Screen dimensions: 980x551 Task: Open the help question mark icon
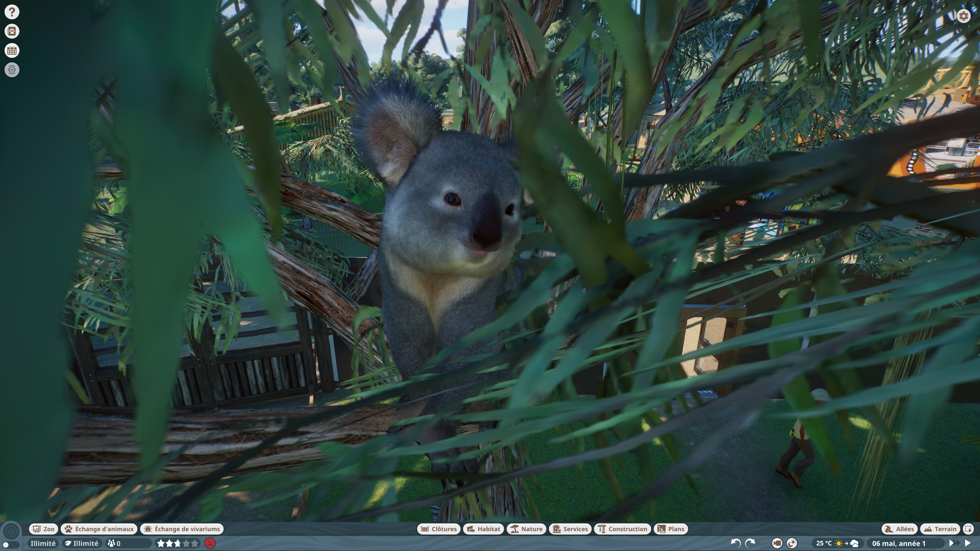click(12, 12)
